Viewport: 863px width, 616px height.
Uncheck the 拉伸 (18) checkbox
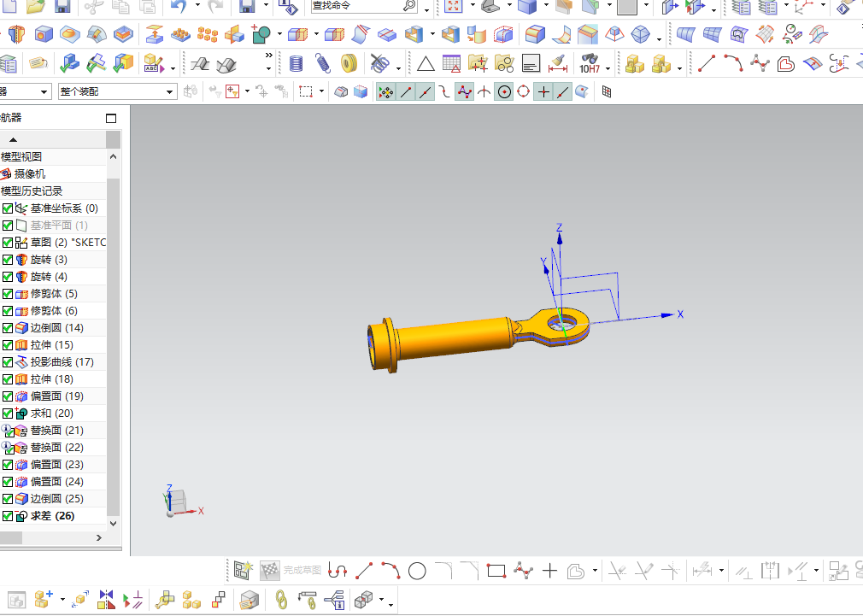(8, 379)
